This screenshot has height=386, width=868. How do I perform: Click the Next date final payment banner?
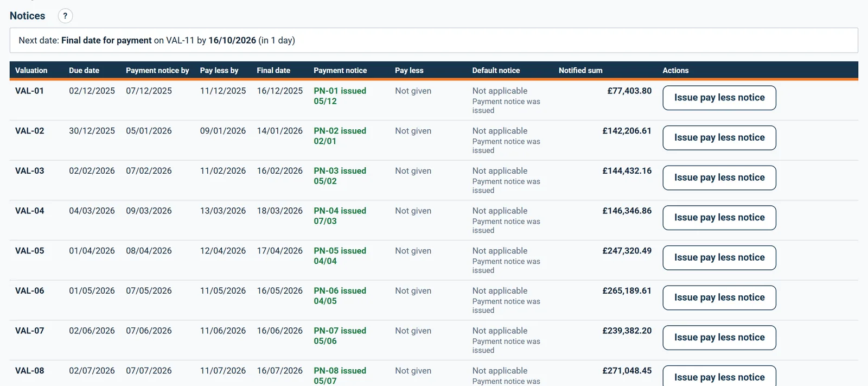click(434, 40)
